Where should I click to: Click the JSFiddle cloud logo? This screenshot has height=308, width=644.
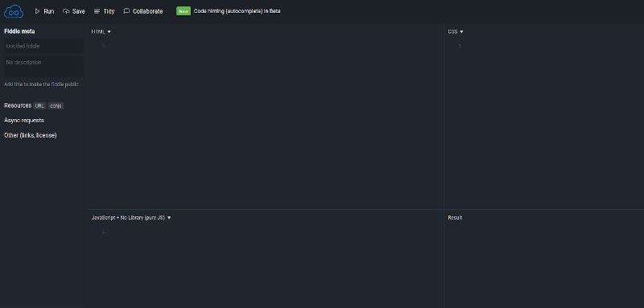click(x=14, y=11)
